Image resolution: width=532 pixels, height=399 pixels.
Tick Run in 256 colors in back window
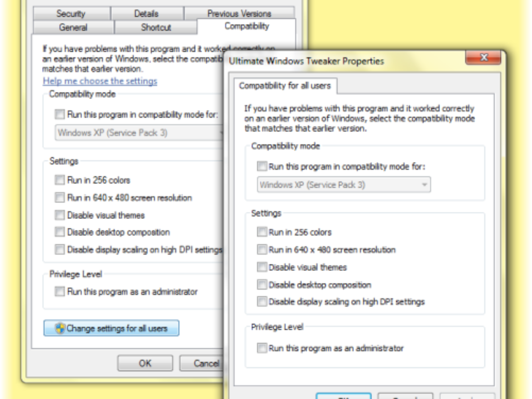60,180
